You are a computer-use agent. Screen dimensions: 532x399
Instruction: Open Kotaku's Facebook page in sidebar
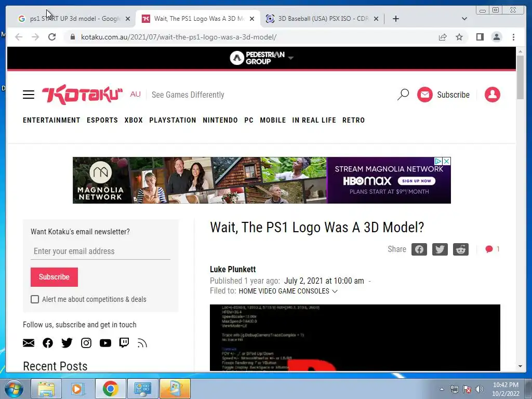tap(48, 343)
